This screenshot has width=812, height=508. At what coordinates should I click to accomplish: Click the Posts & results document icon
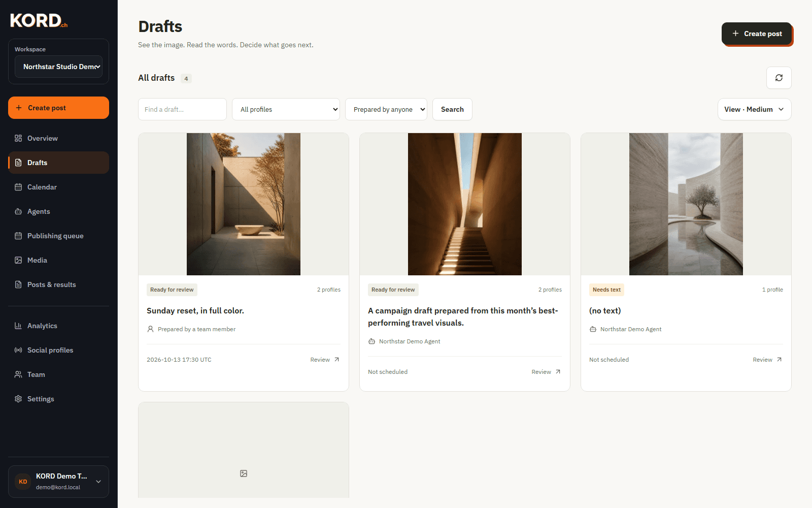(18, 284)
